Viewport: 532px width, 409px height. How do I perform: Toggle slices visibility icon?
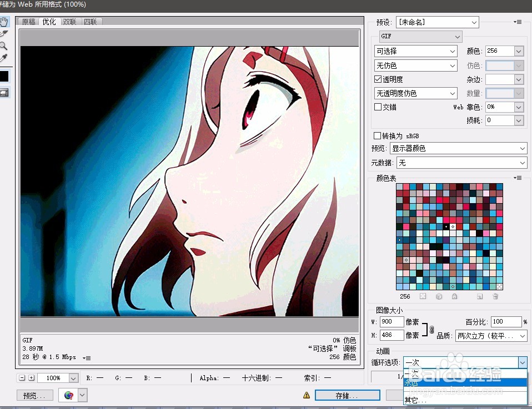(4, 93)
